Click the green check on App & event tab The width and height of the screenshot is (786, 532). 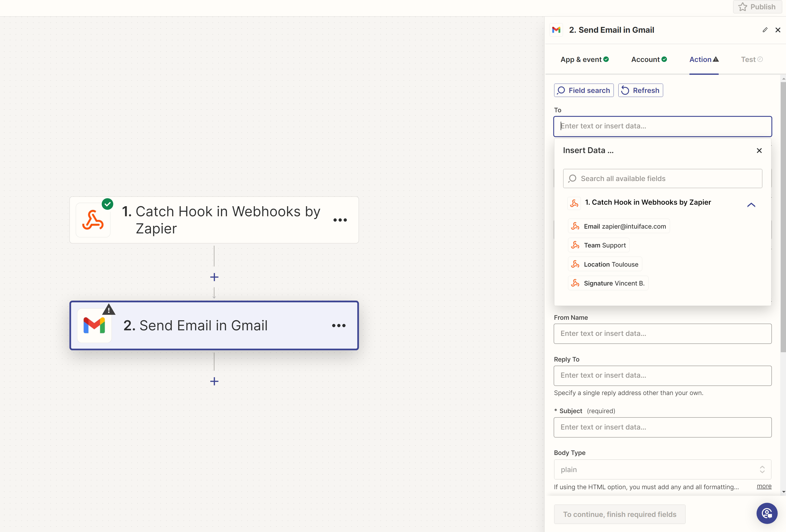click(x=606, y=59)
